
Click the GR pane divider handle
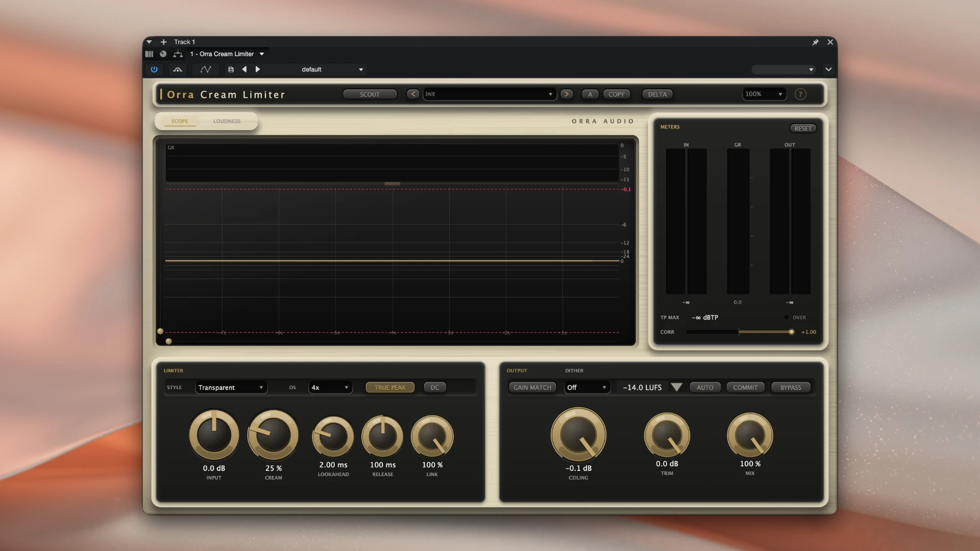click(392, 184)
